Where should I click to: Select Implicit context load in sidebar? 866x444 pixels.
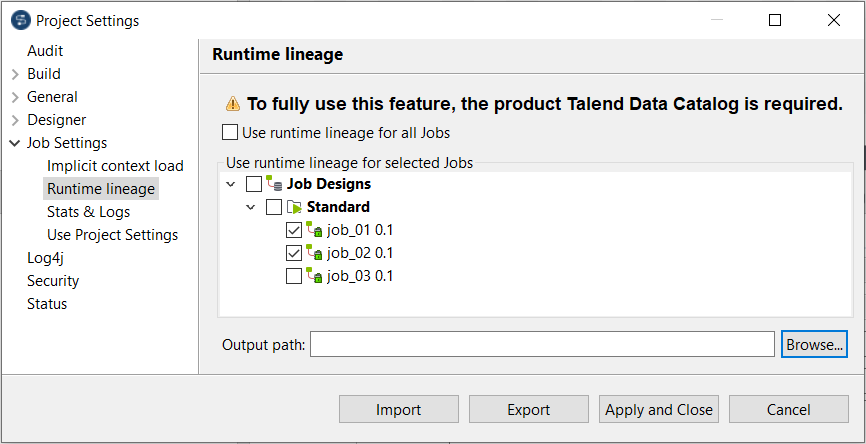[115, 166]
